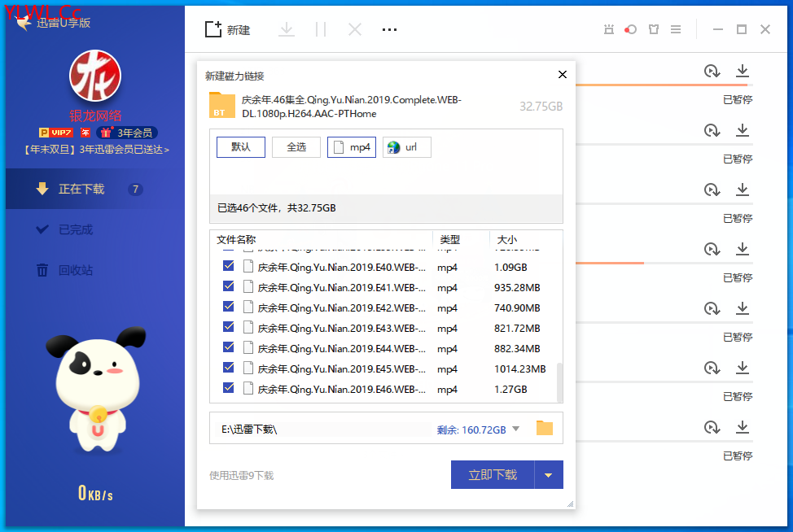Uncheck the E44 episode checkbox
793x532 pixels.
click(x=229, y=347)
